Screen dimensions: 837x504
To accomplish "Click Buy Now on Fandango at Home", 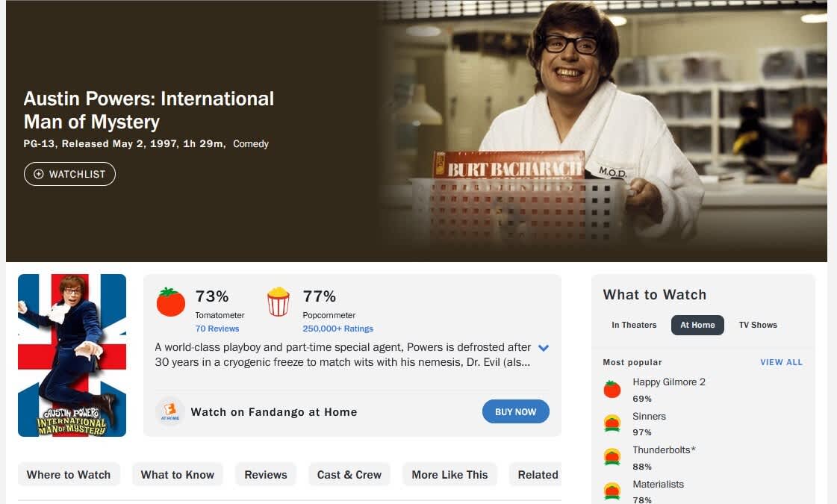I will coord(516,411).
